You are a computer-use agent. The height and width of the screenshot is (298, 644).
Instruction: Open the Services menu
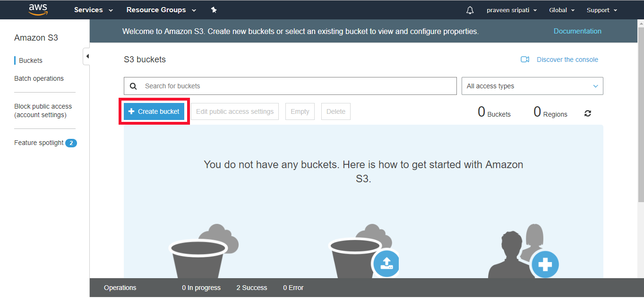(x=94, y=10)
